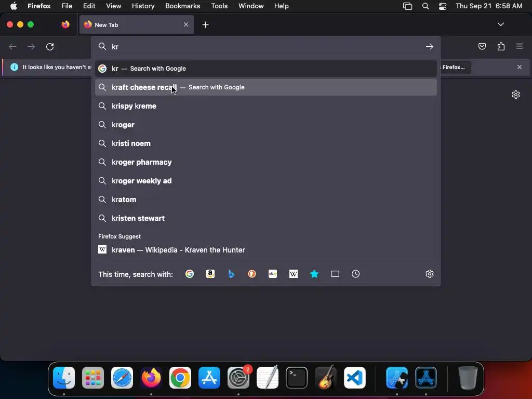Search history via clock icon

tap(355, 274)
